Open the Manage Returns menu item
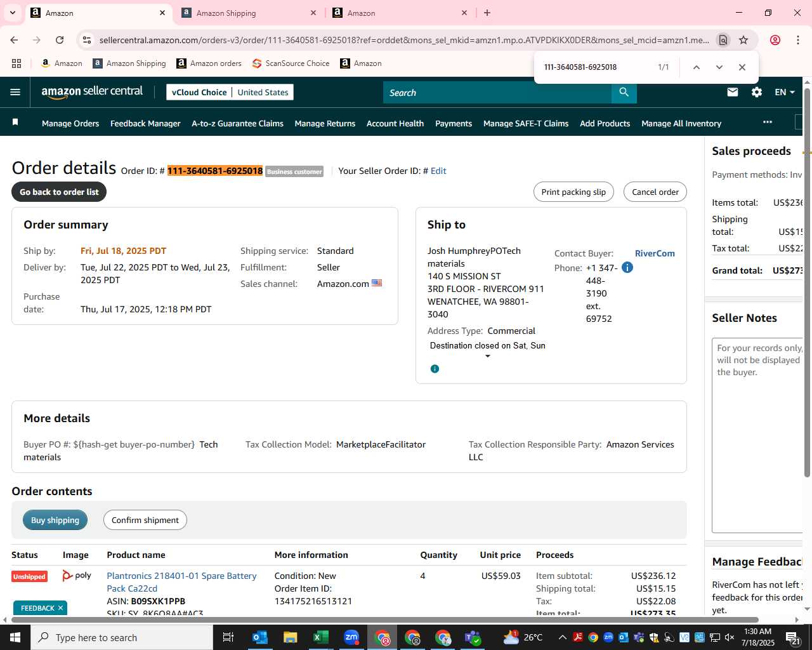Screen dimensions: 812x650 [x=325, y=123]
